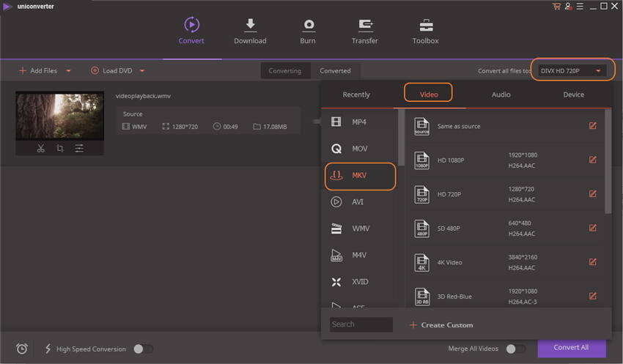The image size is (623, 364).
Task: Open the Download section
Action: [250, 31]
